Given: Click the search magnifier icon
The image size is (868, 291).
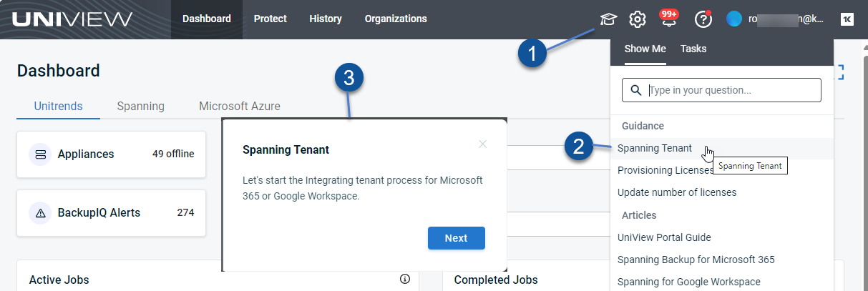Looking at the screenshot, I should click(x=636, y=91).
